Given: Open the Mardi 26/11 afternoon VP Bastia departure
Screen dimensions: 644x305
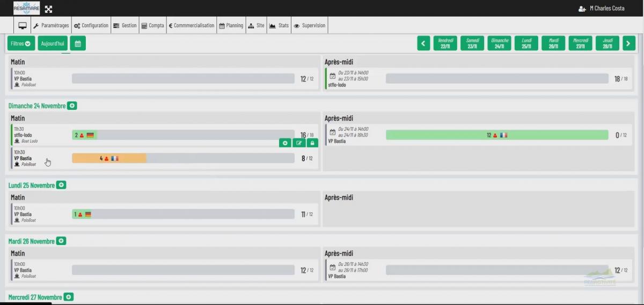Looking at the screenshot, I should point(478,270).
